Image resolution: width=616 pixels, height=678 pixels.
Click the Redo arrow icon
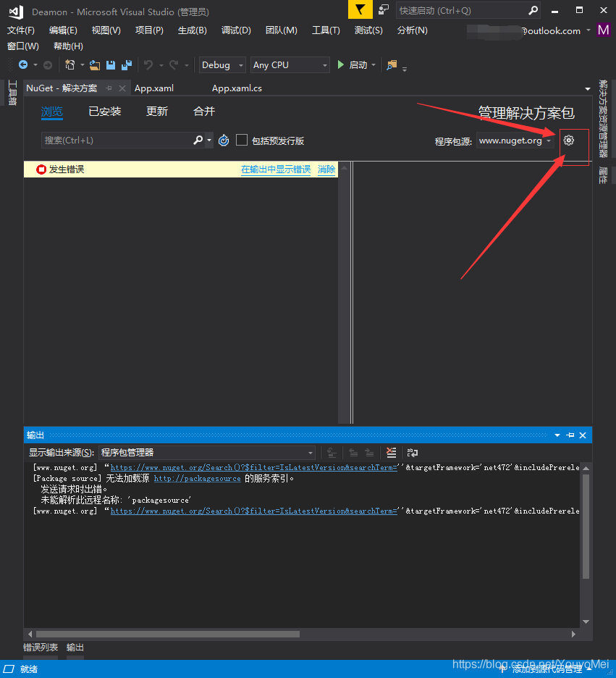(174, 65)
